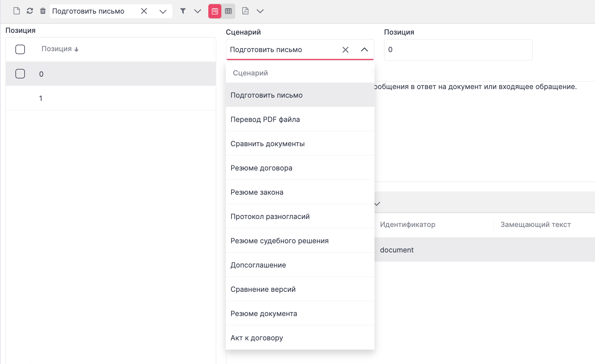Pick Протокол разногласий option
Viewport: 595px width, 364px height.
300,216
